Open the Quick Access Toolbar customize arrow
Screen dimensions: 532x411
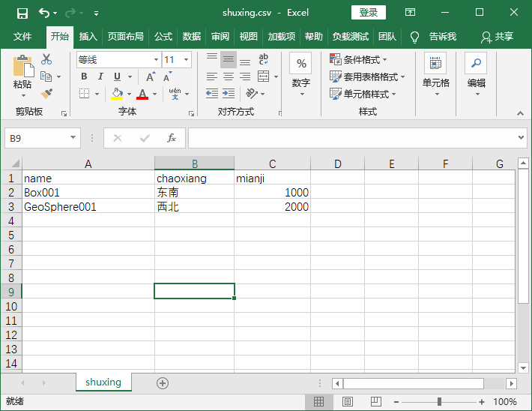click(97, 13)
